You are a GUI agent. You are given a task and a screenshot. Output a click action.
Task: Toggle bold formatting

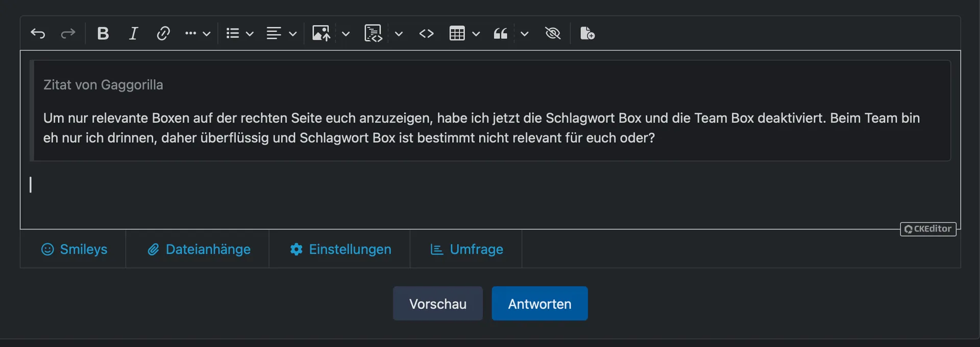103,34
